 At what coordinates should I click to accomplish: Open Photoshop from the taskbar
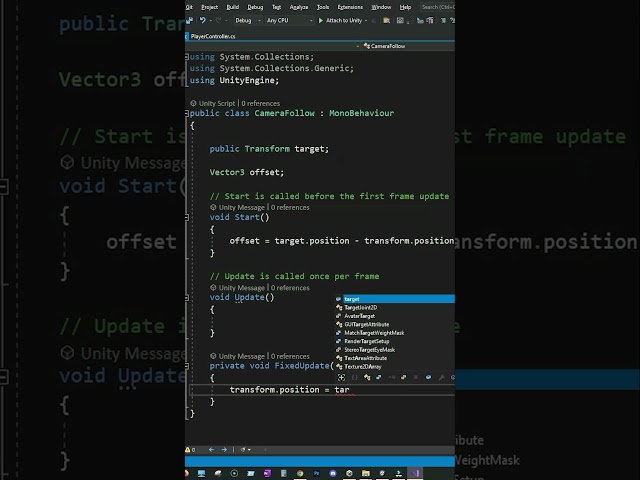pos(316,473)
